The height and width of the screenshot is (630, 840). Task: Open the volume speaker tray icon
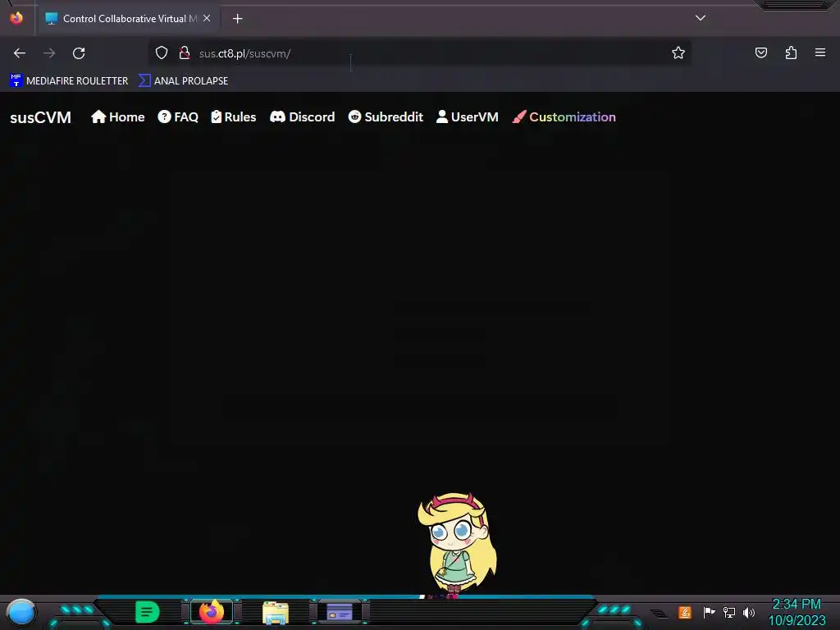tap(749, 612)
